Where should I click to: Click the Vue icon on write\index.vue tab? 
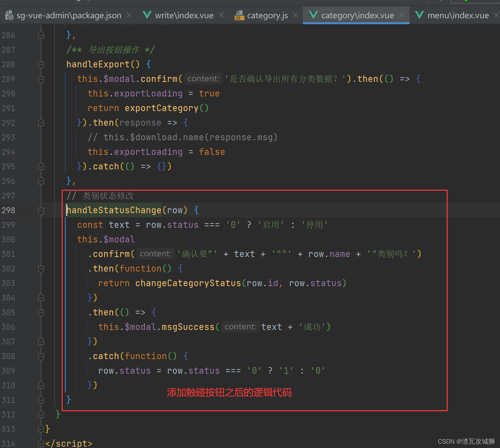[x=147, y=15]
